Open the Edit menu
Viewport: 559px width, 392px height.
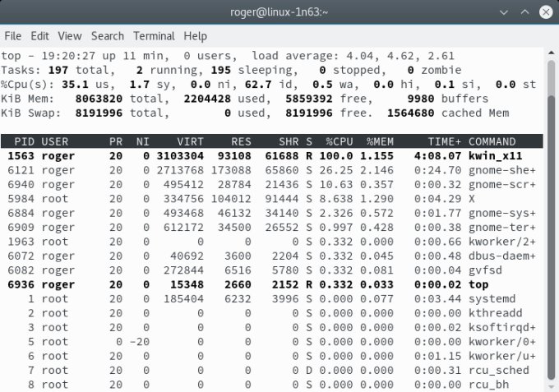click(39, 36)
